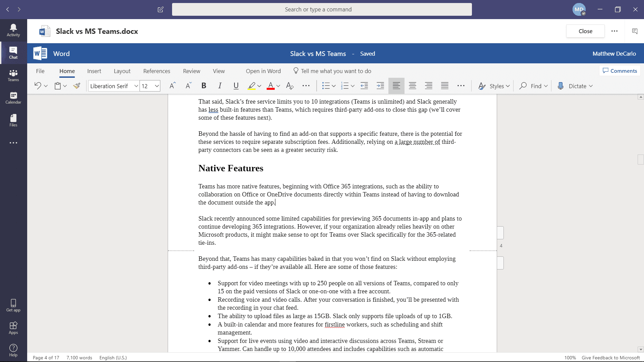The image size is (644, 362).
Task: Expand highlight color options arrow
Action: pos(259,86)
